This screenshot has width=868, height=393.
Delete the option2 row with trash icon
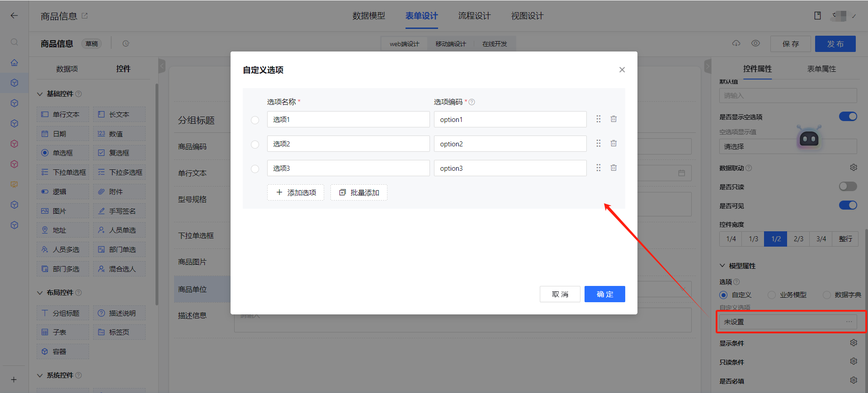point(613,143)
